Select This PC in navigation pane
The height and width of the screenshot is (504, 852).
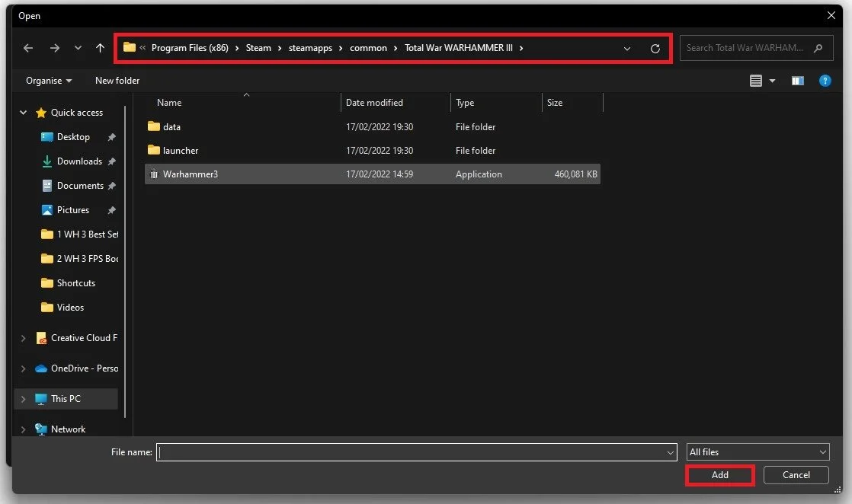66,399
